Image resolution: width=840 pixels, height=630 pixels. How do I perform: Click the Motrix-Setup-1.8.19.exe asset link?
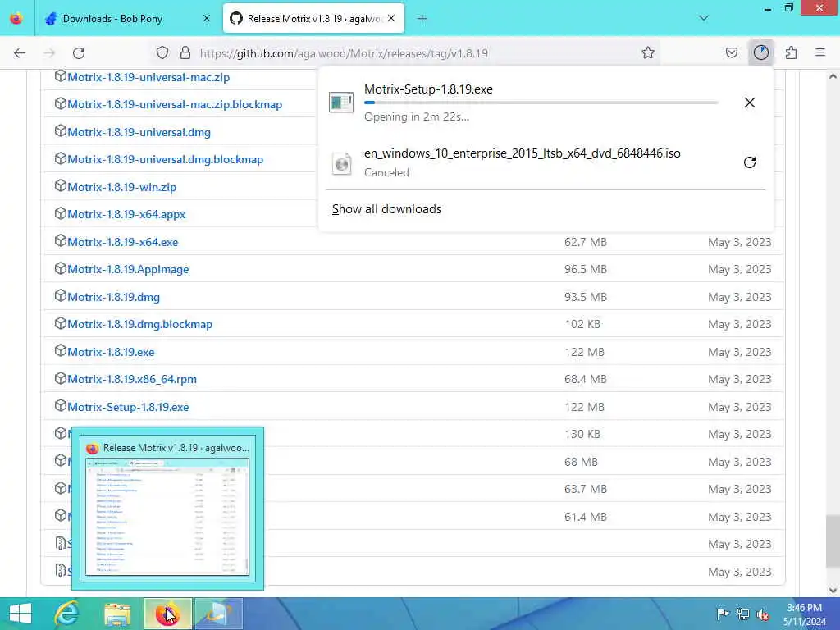[x=128, y=407]
